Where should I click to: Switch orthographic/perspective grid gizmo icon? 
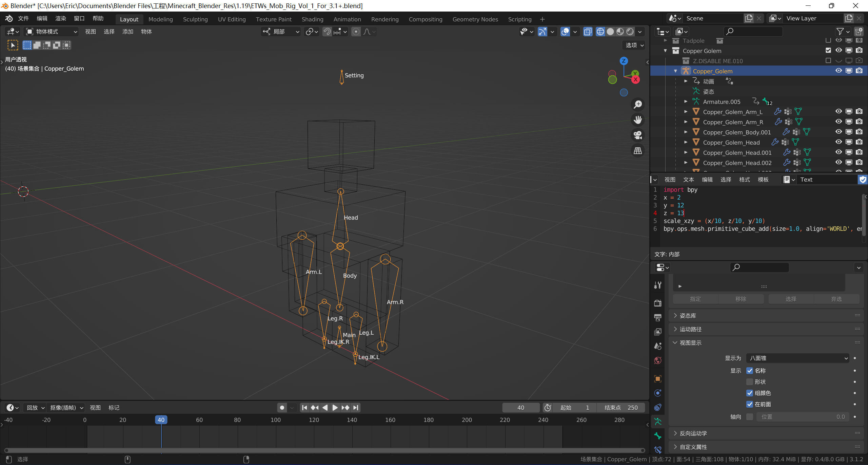coord(638,151)
